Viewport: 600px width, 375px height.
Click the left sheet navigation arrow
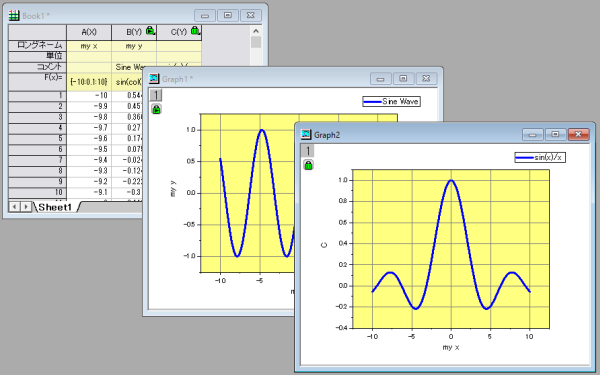(x=14, y=207)
